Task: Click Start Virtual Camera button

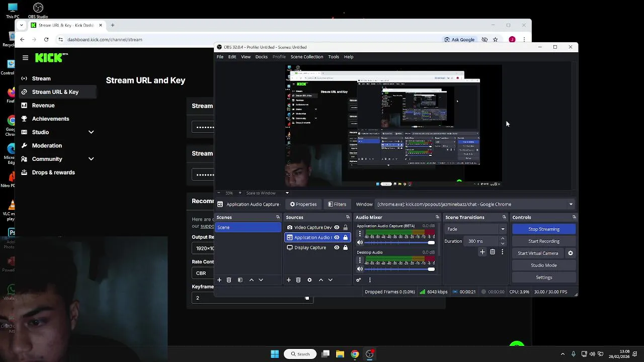Action: [x=538, y=253]
